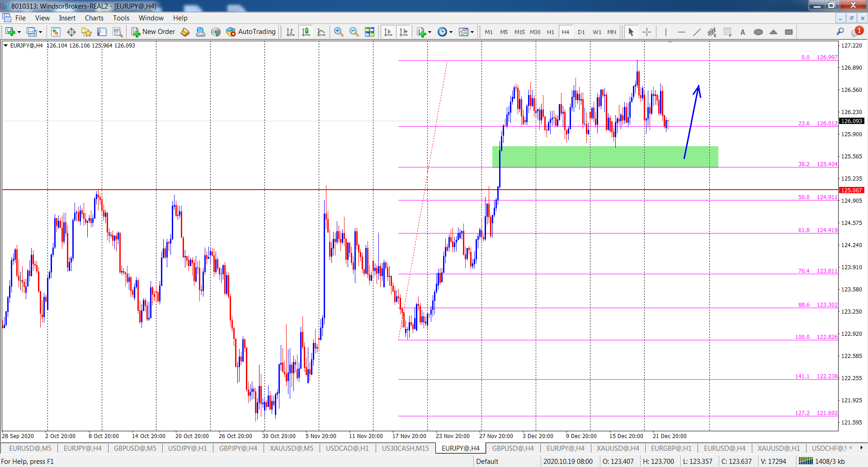Toggle the arrow Cursor mode
The height and width of the screenshot is (467, 868).
(x=631, y=32)
